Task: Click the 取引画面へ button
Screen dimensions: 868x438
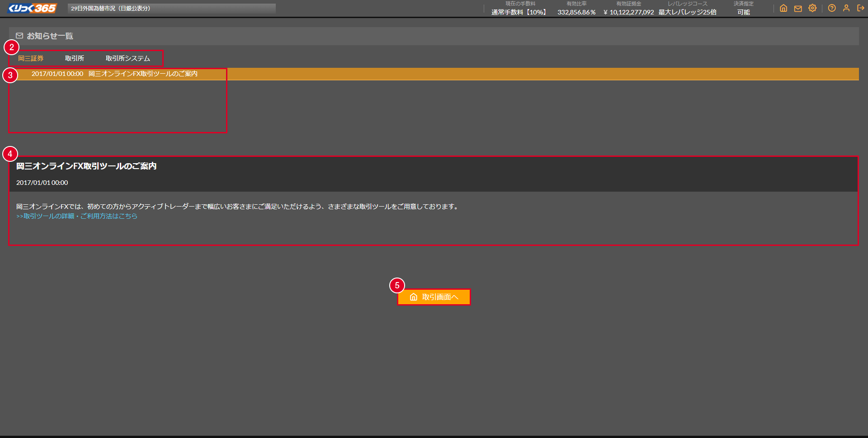Action: (x=434, y=297)
